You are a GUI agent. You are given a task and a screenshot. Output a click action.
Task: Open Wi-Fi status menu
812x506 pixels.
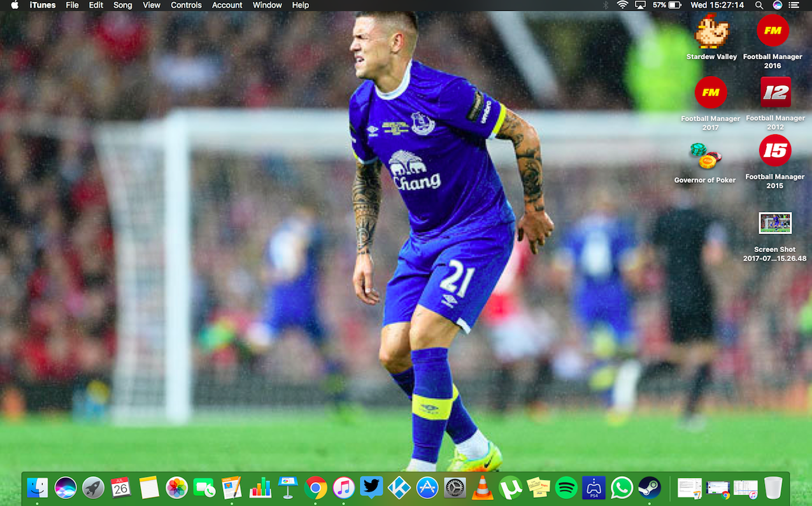(x=622, y=5)
